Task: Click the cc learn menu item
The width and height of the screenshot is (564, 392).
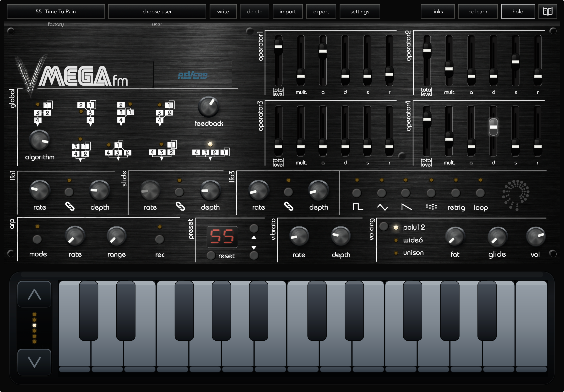Action: [x=477, y=11]
